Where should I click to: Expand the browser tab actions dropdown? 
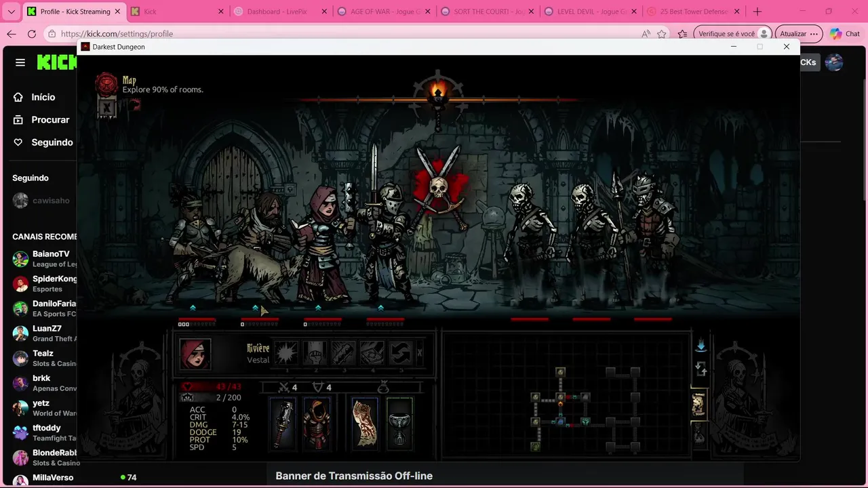click(11, 12)
